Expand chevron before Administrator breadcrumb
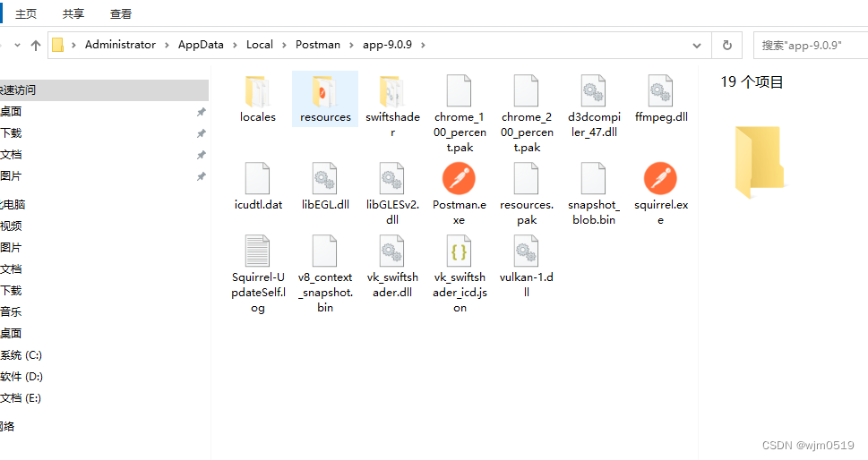The image size is (868, 460). coord(73,46)
